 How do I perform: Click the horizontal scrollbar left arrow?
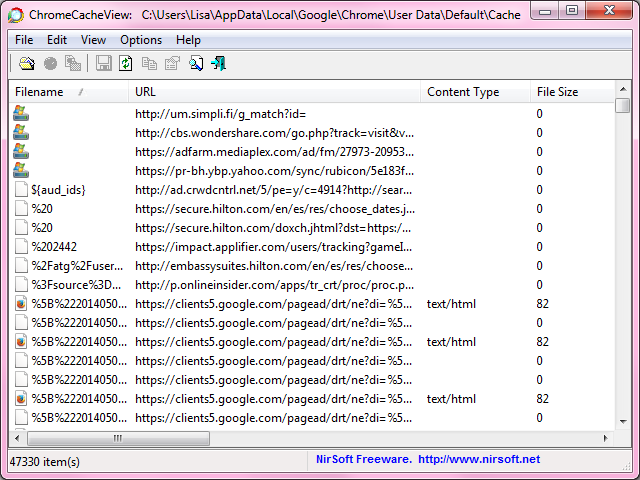17,438
